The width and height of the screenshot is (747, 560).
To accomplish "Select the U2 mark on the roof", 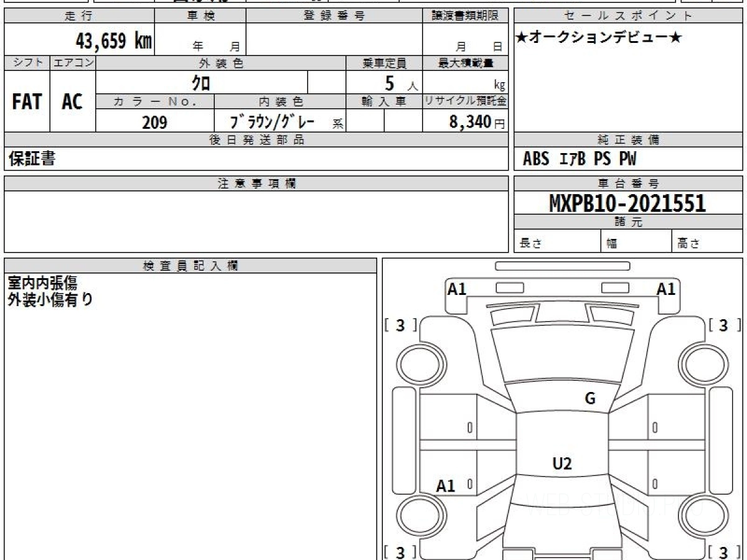I will [562, 463].
